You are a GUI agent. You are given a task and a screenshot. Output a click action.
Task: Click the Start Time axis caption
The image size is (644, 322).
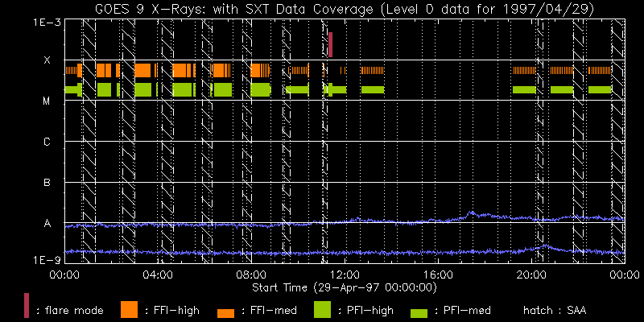coord(345,287)
